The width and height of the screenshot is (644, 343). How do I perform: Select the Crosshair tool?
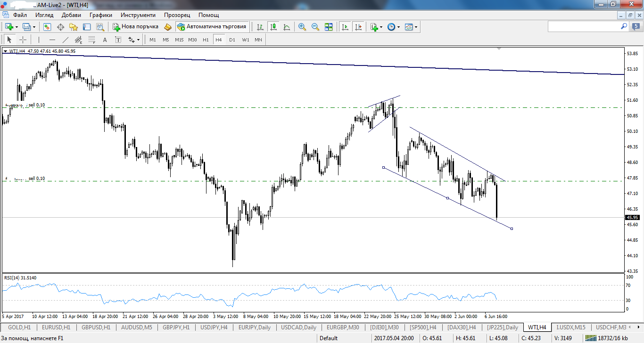click(22, 40)
